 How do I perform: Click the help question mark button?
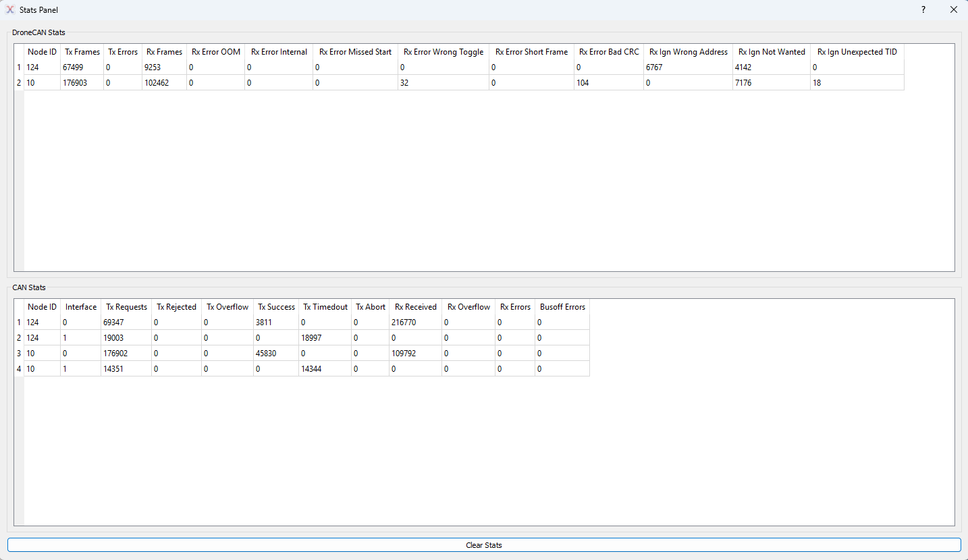(923, 9)
